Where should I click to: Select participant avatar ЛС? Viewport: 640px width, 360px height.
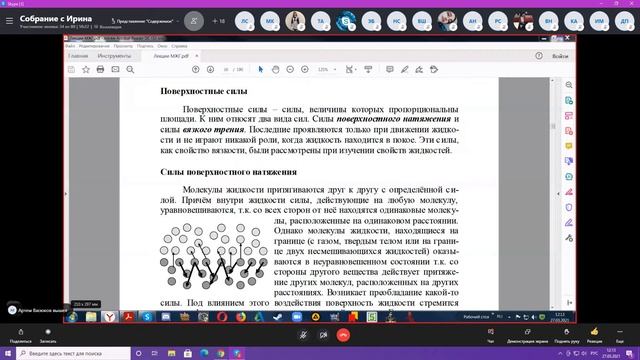coord(244,21)
